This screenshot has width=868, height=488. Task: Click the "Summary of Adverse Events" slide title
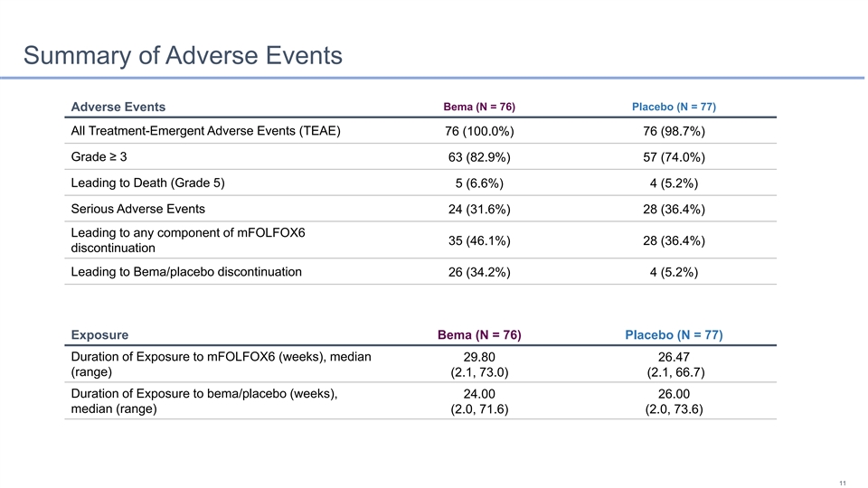[x=184, y=56]
